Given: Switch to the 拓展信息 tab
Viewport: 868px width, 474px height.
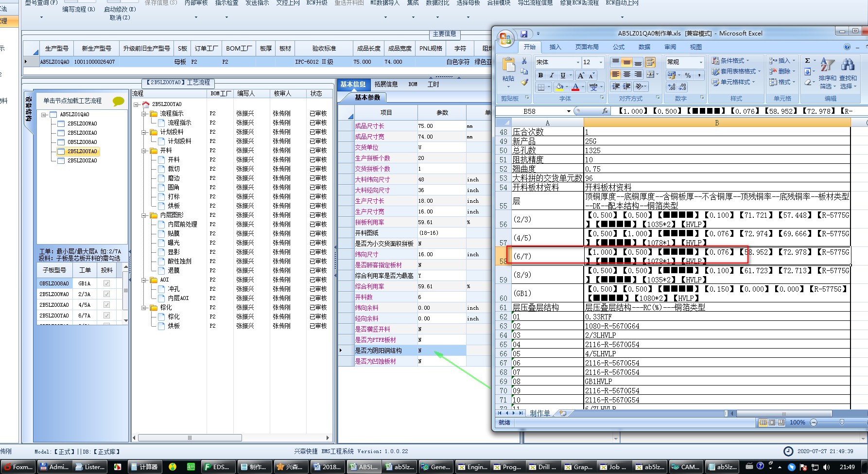Looking at the screenshot, I should coord(386,85).
